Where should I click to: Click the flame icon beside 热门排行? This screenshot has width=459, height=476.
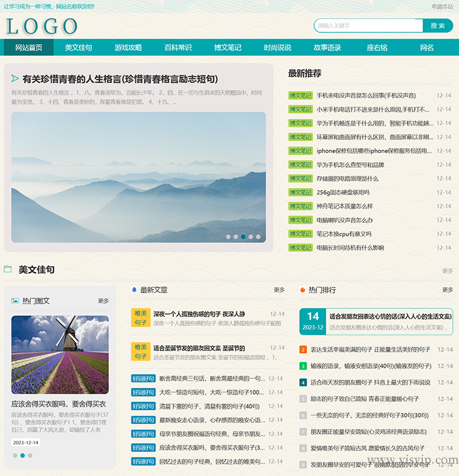[x=302, y=289]
